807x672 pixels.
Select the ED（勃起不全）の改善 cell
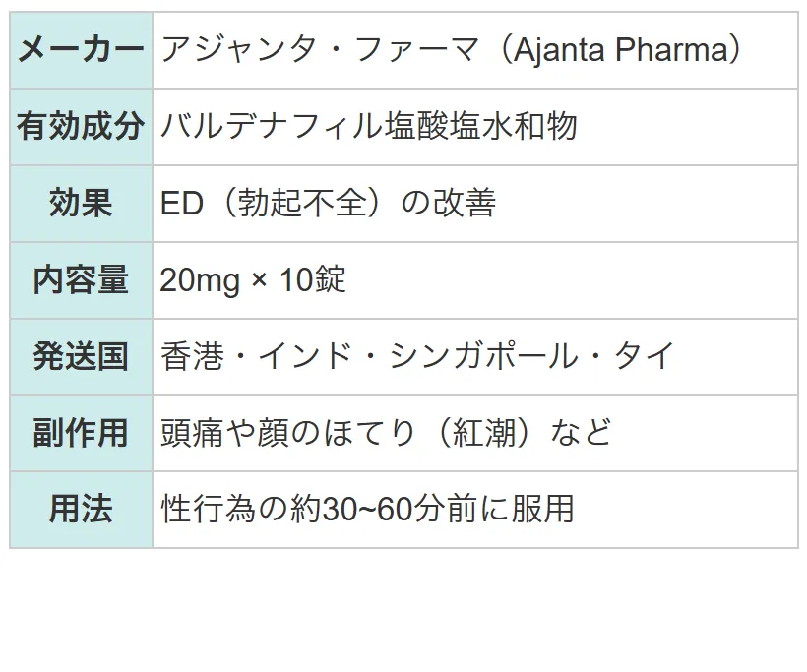point(475,204)
